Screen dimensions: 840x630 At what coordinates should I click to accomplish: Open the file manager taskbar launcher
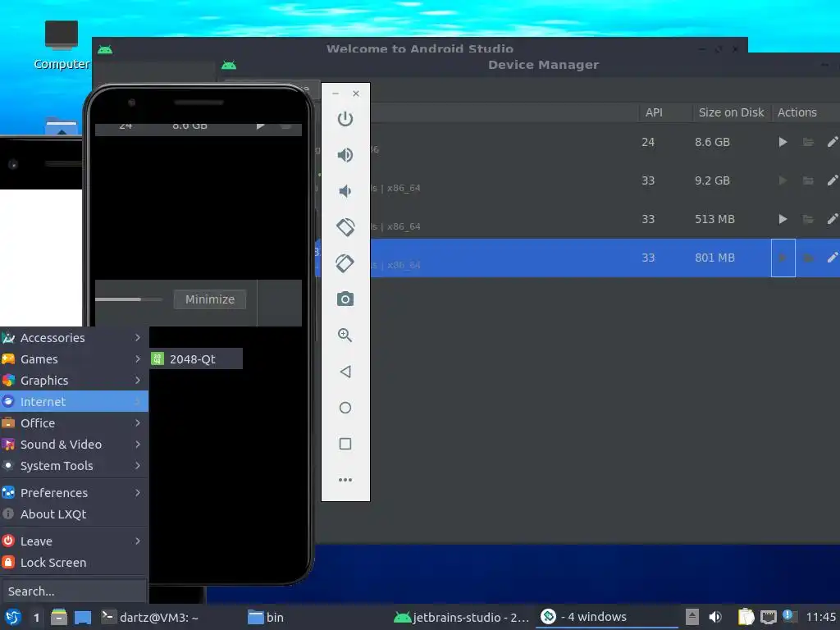pos(59,617)
